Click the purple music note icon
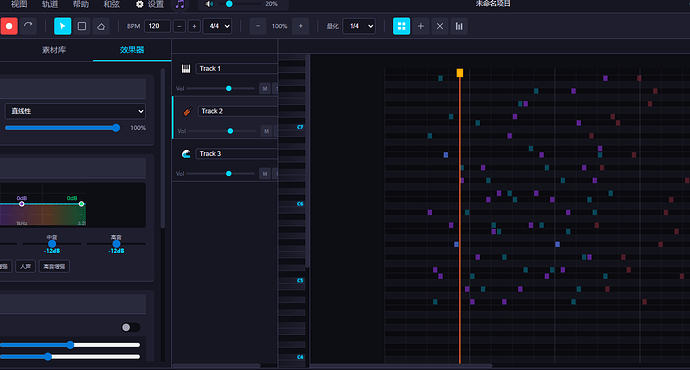The image size is (690, 370). coord(180,4)
